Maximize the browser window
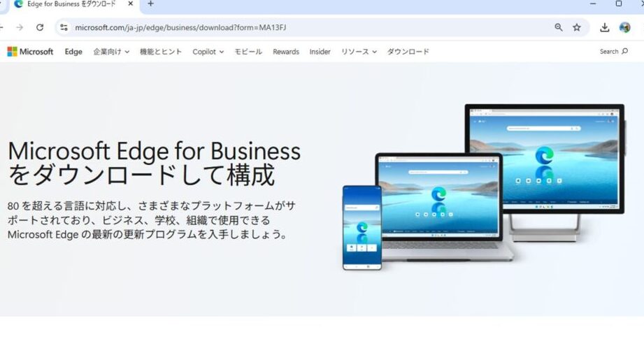 coord(619,3)
